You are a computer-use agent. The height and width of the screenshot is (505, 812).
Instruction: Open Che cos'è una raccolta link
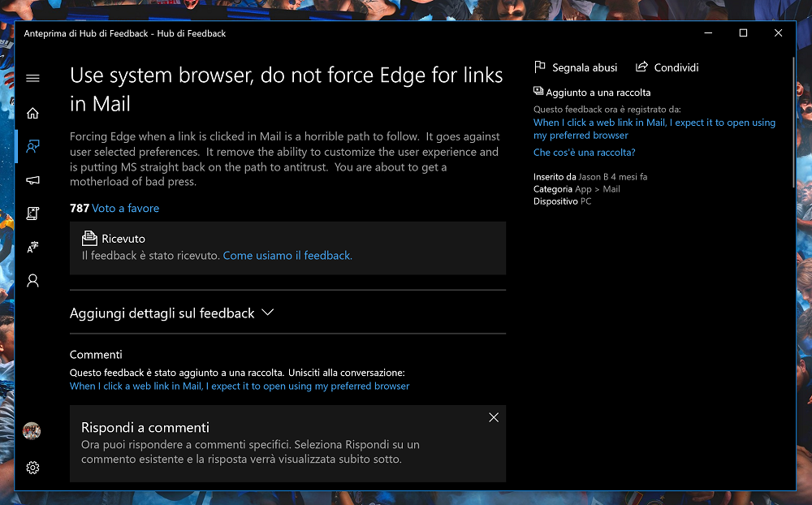[x=584, y=153]
